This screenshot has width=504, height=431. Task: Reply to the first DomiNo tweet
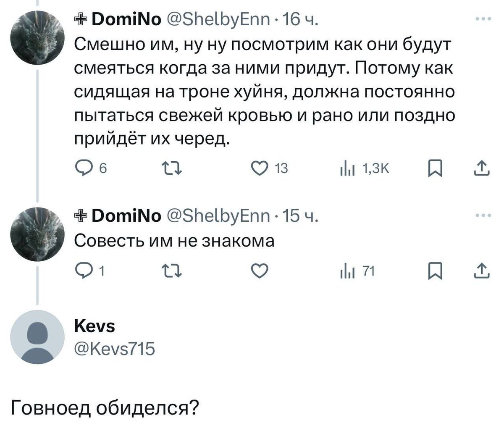click(82, 169)
